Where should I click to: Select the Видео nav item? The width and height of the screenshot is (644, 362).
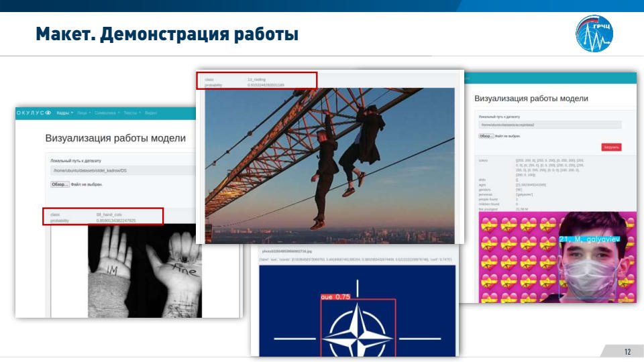pos(151,113)
